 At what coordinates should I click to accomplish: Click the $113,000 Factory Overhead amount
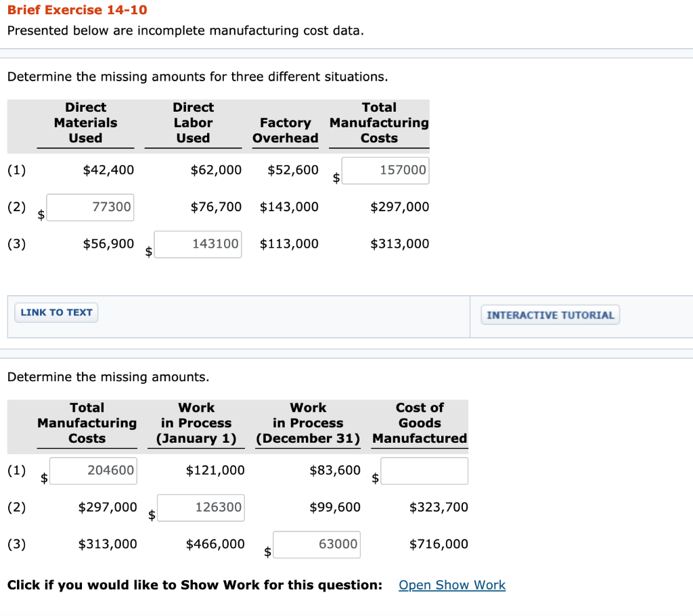(x=288, y=244)
